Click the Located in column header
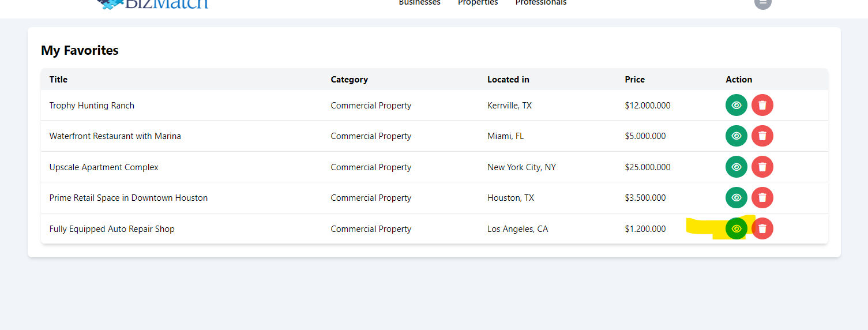The width and height of the screenshot is (868, 330). [x=508, y=80]
